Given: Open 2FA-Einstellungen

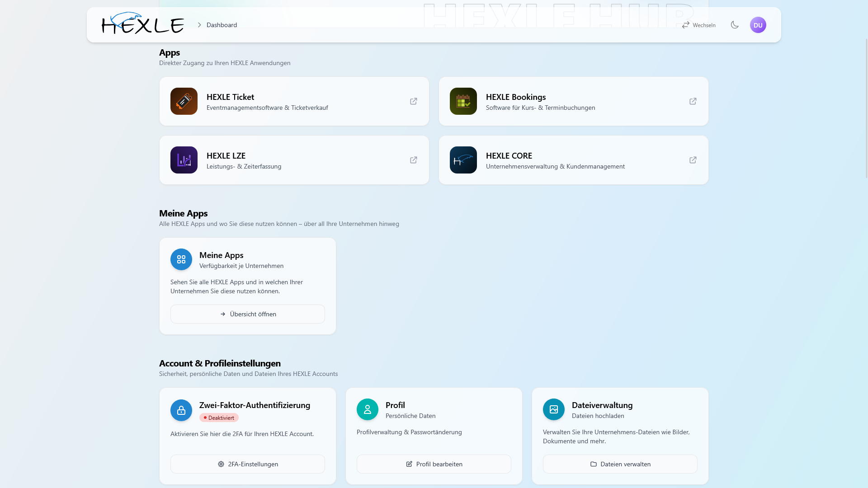Looking at the screenshot, I should coord(248,464).
